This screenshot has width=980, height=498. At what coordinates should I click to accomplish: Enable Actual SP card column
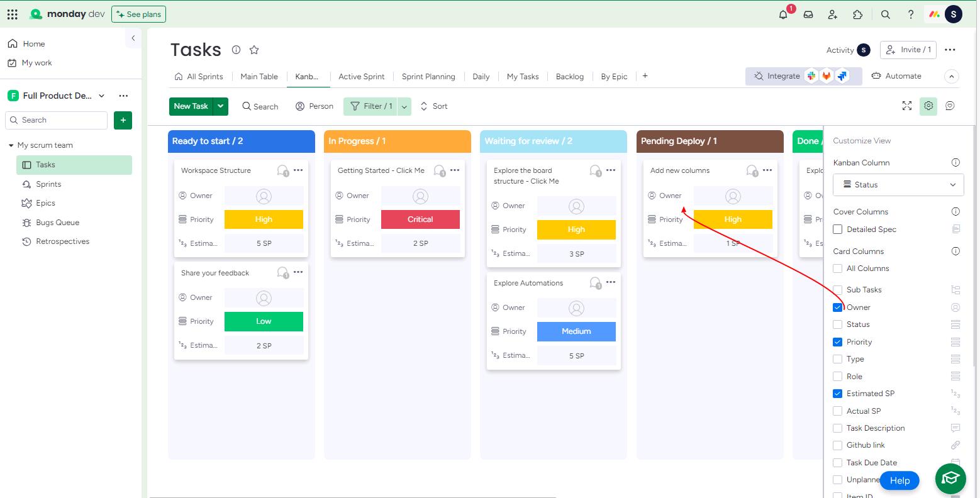click(838, 411)
